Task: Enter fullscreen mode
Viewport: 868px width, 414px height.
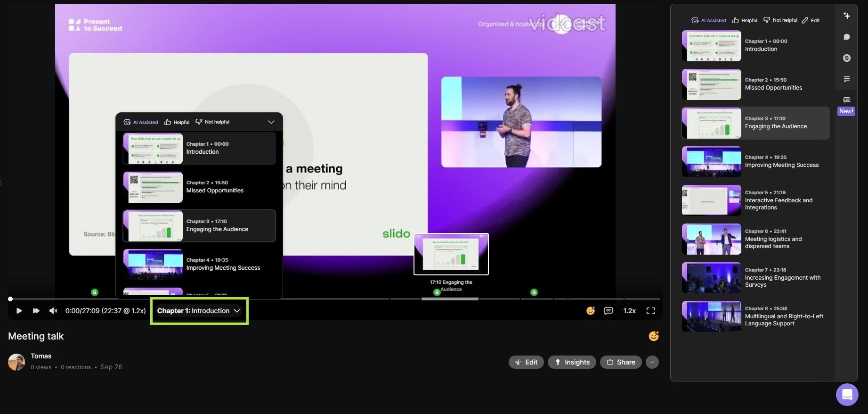Action: (x=651, y=311)
